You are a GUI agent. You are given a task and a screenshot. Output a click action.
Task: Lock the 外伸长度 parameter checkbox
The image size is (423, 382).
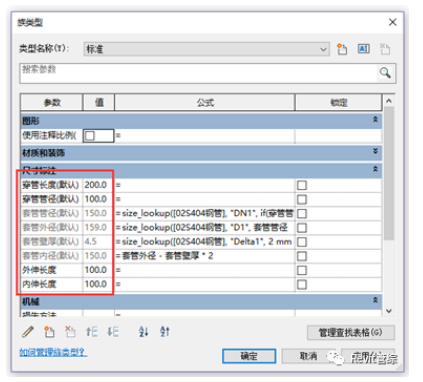pos(302,270)
